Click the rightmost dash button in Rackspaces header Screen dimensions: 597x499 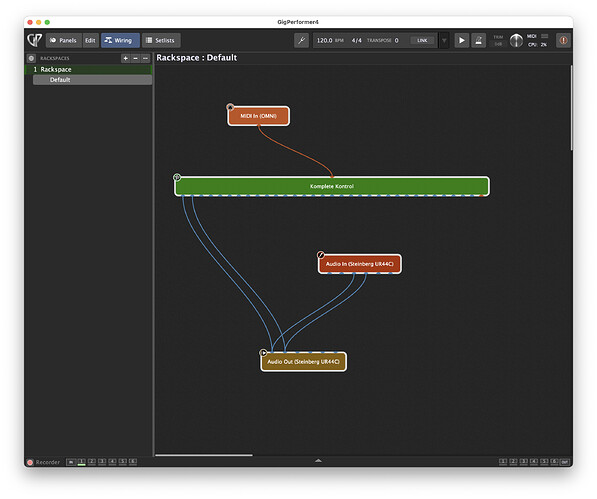(145, 58)
